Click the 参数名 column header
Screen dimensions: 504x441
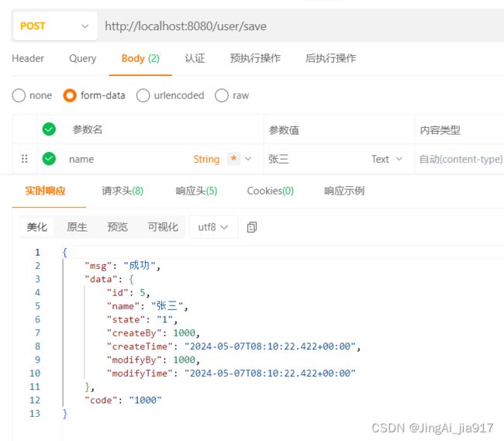[88, 129]
